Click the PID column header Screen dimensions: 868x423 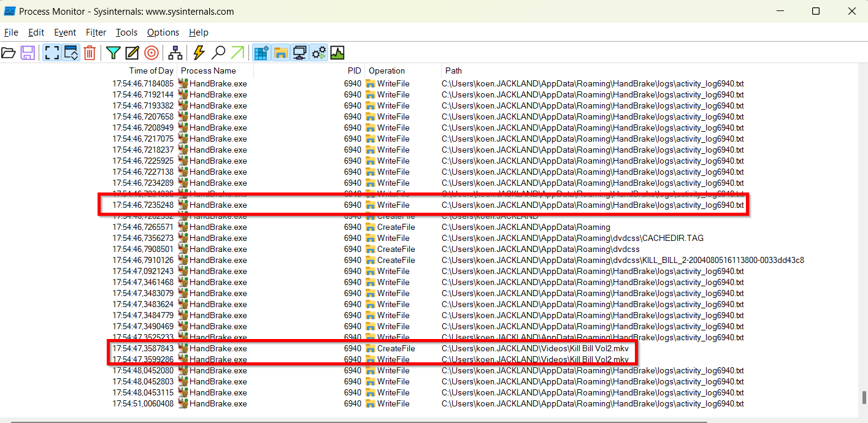(355, 70)
